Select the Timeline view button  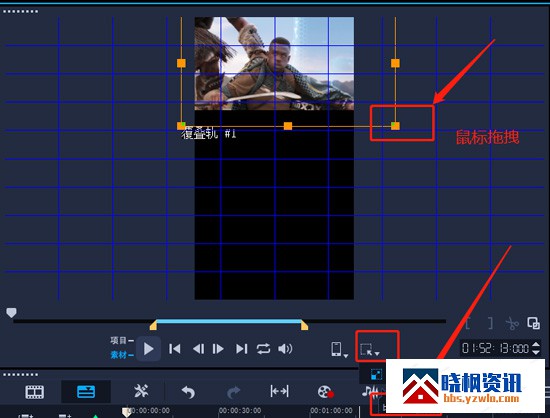[x=86, y=391]
